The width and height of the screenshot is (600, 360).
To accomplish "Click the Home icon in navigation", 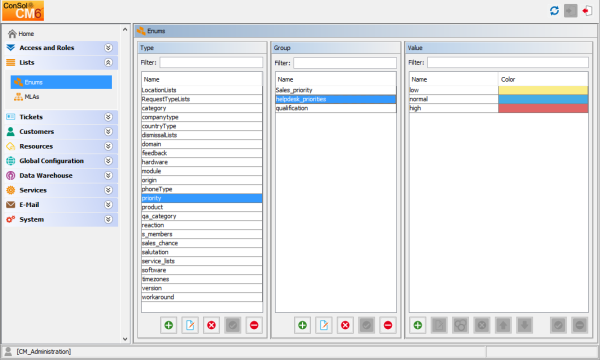I will pyautogui.click(x=12, y=34).
